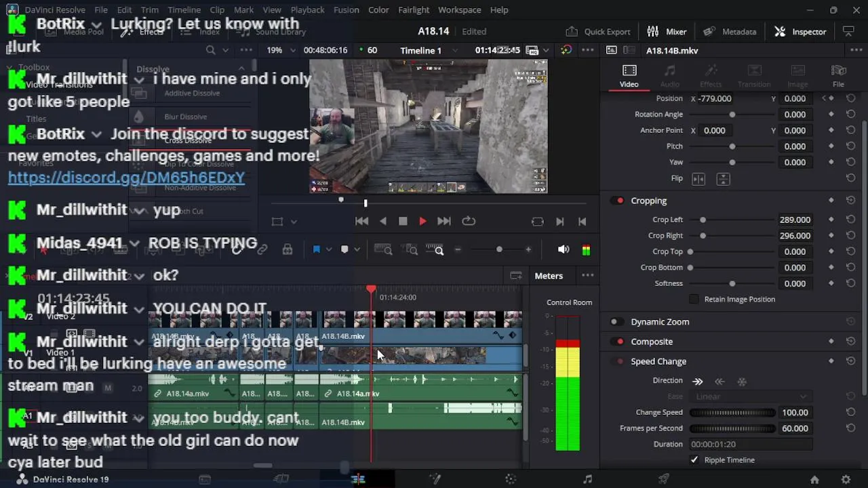Open the Workspace menu
This screenshot has height=488, width=868.
pyautogui.click(x=459, y=9)
